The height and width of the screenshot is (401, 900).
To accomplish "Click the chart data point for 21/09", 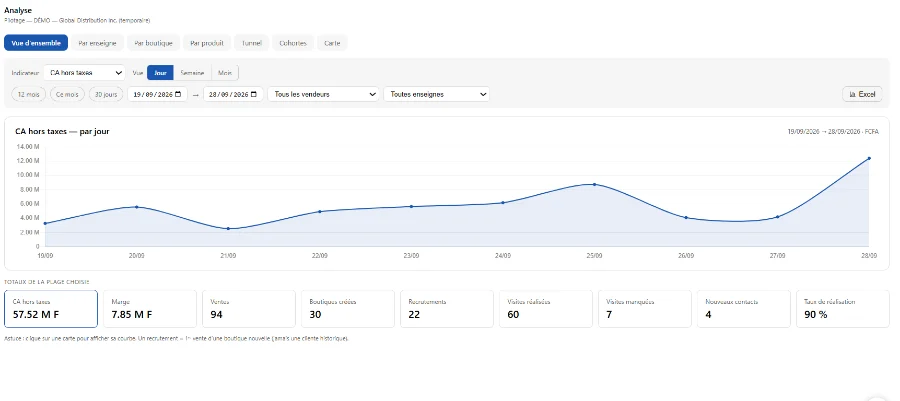I will [228, 228].
